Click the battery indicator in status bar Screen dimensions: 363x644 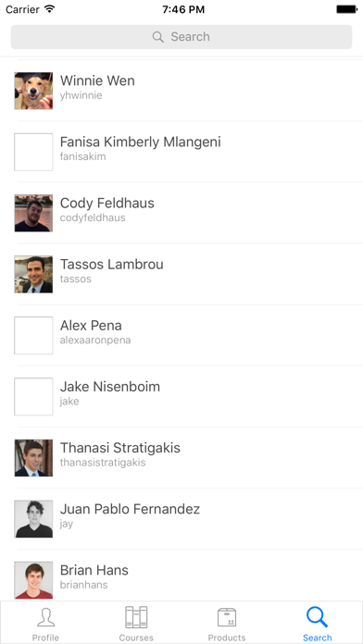(x=346, y=9)
